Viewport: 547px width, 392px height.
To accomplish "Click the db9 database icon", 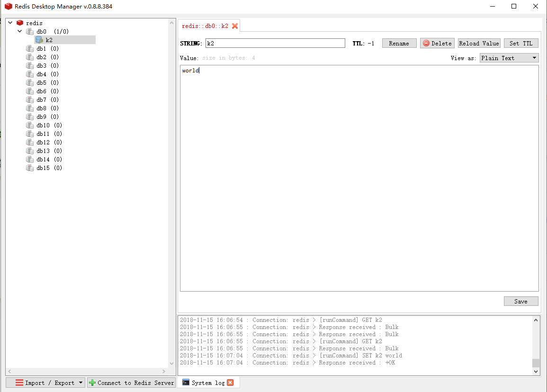I will coord(30,116).
